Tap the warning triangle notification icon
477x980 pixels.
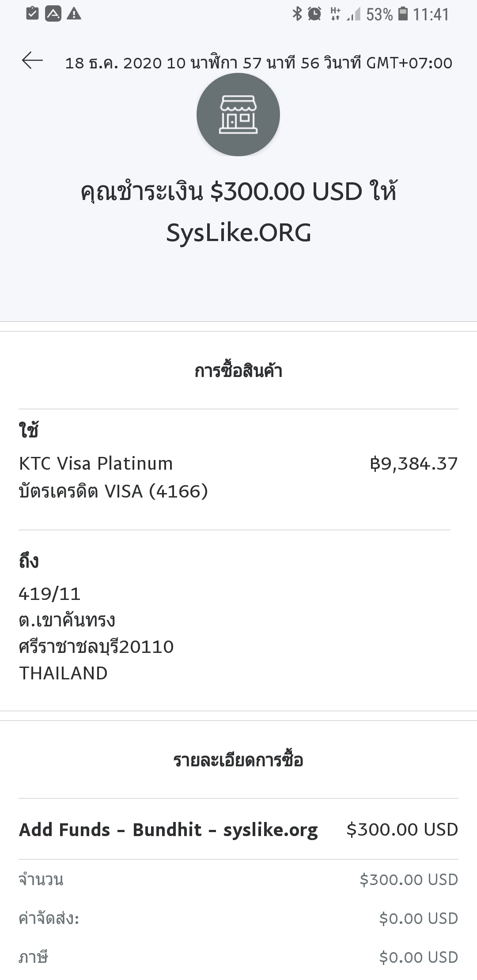click(74, 14)
